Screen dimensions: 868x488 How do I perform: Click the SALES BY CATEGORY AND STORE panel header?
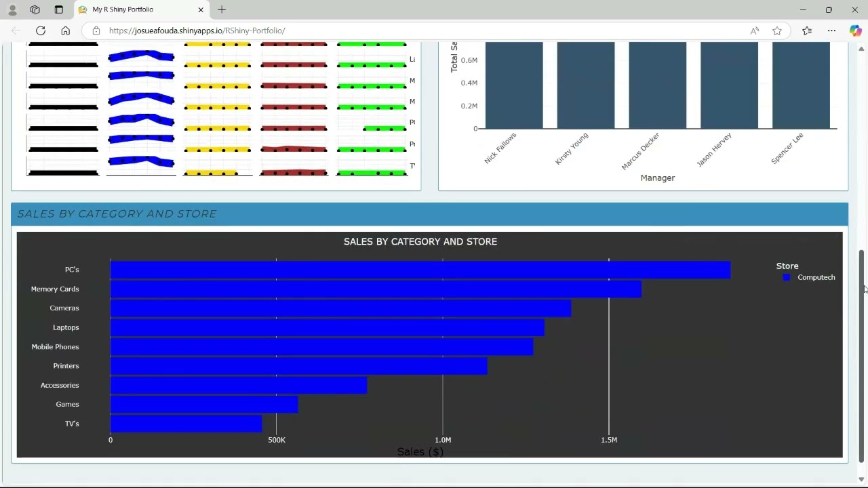(x=429, y=213)
